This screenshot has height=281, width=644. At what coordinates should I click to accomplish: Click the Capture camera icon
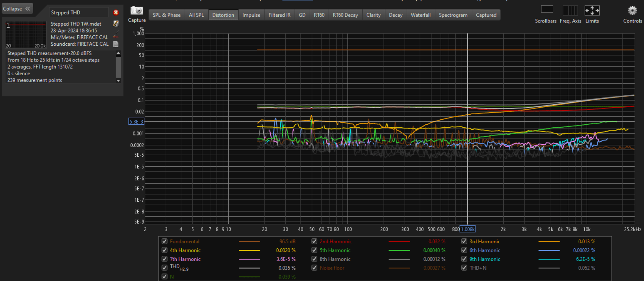137,10
